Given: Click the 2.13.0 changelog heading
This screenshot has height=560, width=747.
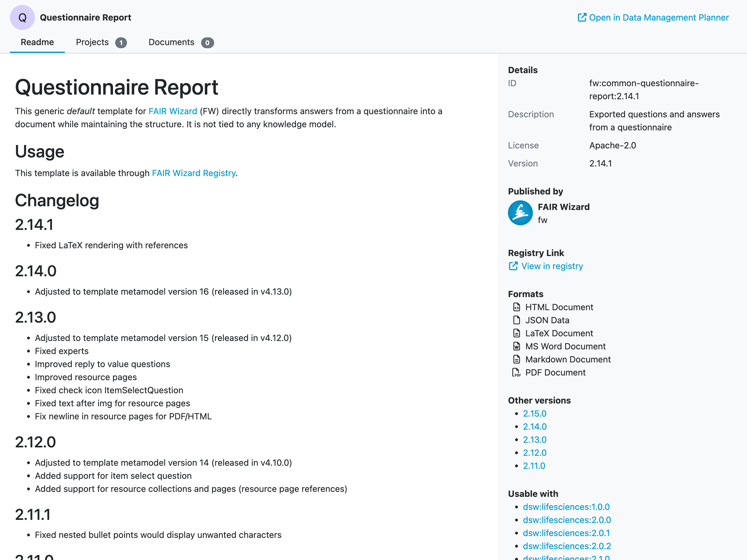Looking at the screenshot, I should pyautogui.click(x=35, y=318).
